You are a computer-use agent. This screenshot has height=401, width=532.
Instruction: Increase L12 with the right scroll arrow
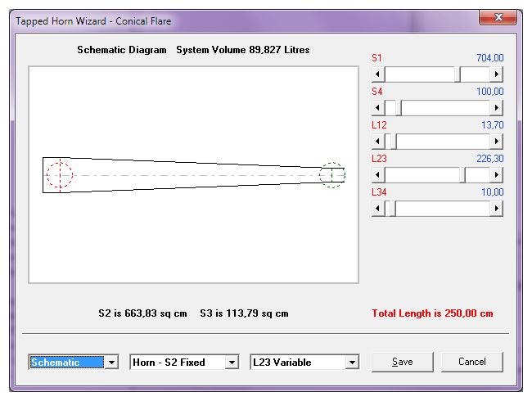pyautogui.click(x=496, y=141)
